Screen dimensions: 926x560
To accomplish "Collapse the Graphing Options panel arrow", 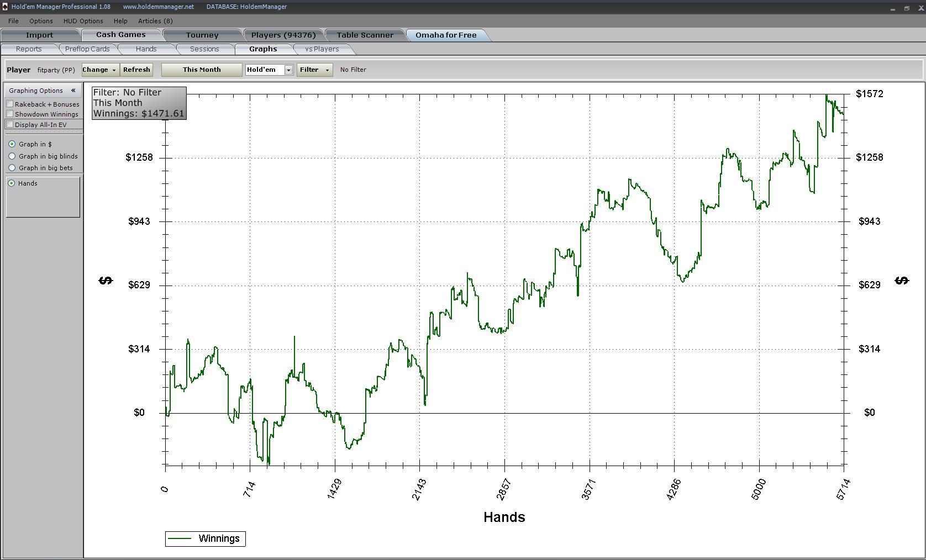I will pos(73,91).
